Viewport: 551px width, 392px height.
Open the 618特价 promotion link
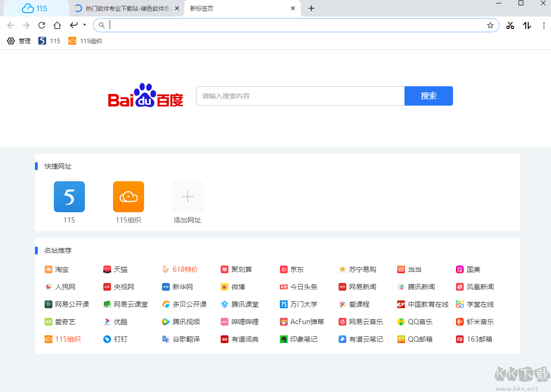[180, 269]
